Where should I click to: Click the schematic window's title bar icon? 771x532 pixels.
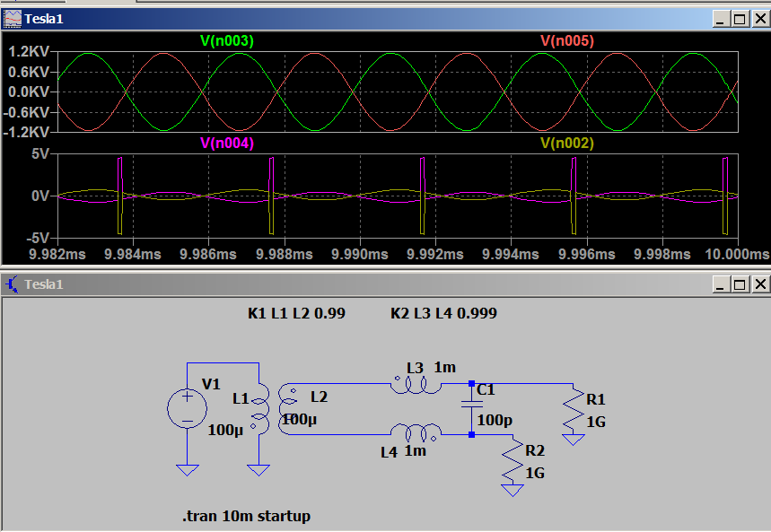tap(12, 284)
